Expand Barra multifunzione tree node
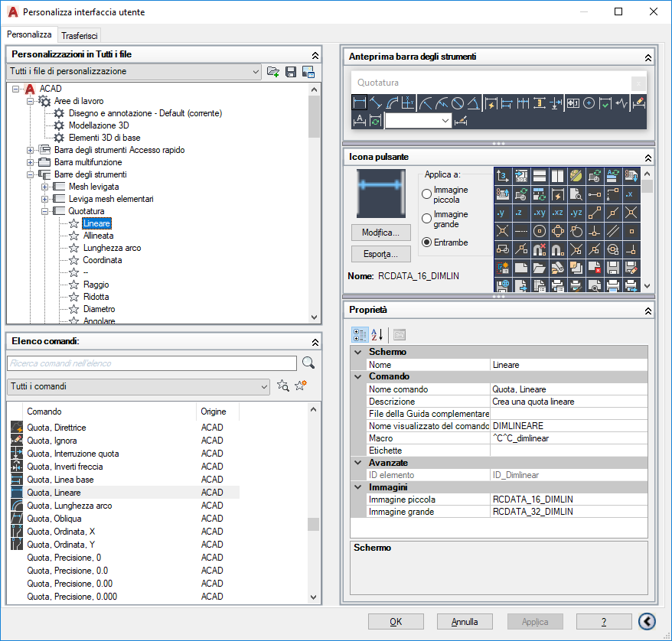 click(30, 162)
